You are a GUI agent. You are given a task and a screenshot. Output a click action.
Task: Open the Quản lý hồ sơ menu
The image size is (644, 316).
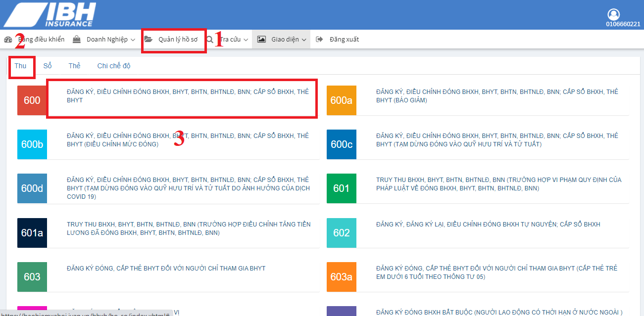[174, 40]
